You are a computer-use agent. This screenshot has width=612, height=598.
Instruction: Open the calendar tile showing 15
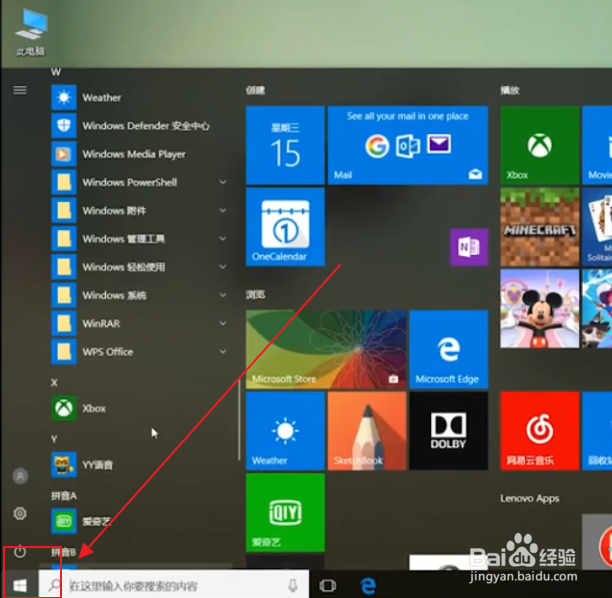pyautogui.click(x=285, y=145)
